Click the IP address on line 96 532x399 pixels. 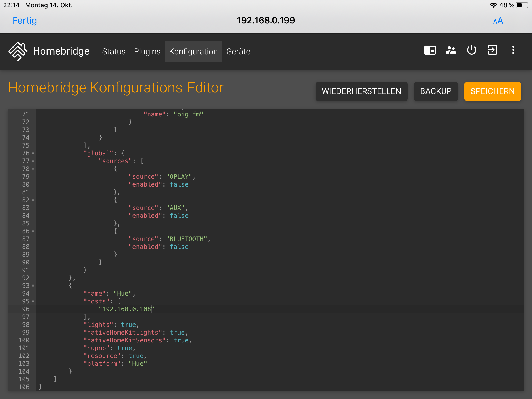click(x=126, y=309)
